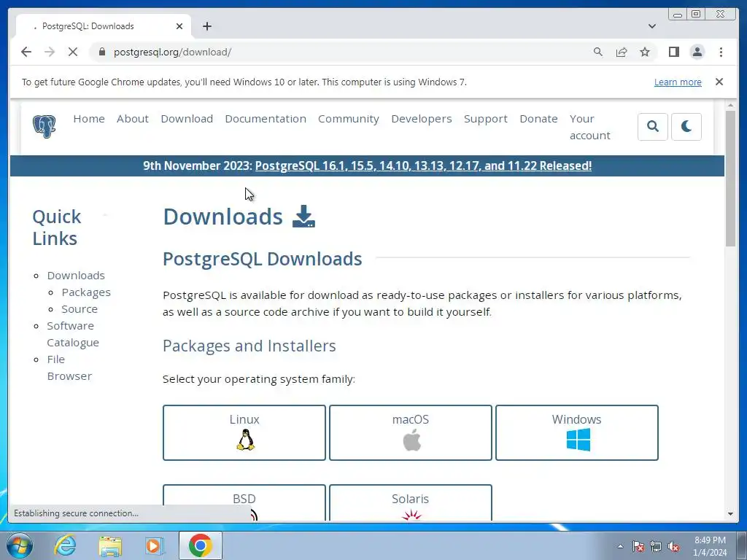Viewport: 747px width, 560px height.
Task: Open the Community menu item
Action: click(x=349, y=119)
